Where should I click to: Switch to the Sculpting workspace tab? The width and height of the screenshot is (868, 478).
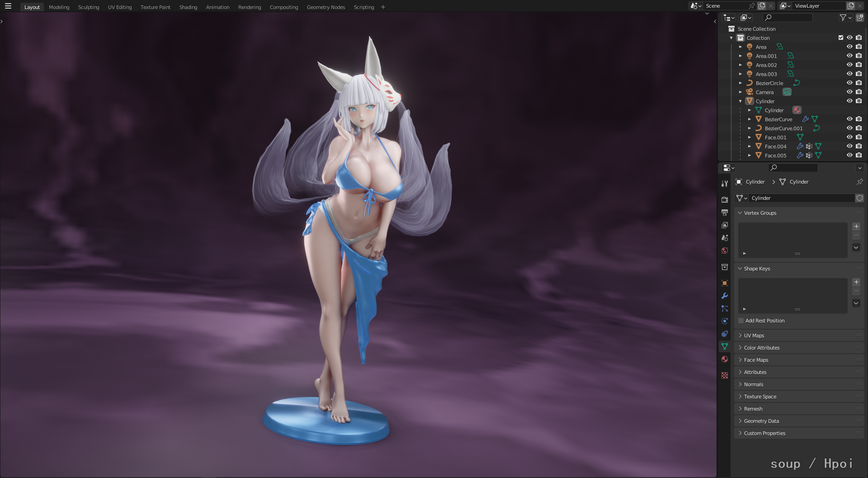click(x=89, y=7)
